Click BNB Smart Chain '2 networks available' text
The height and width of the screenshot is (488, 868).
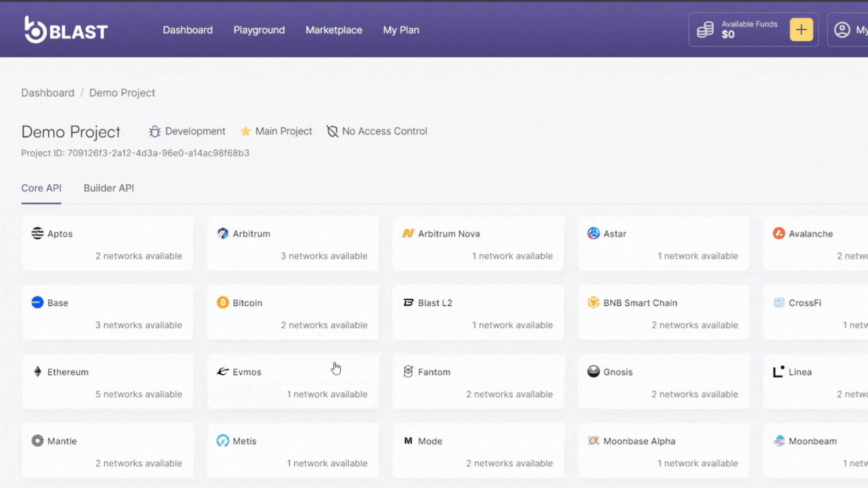[695, 325]
